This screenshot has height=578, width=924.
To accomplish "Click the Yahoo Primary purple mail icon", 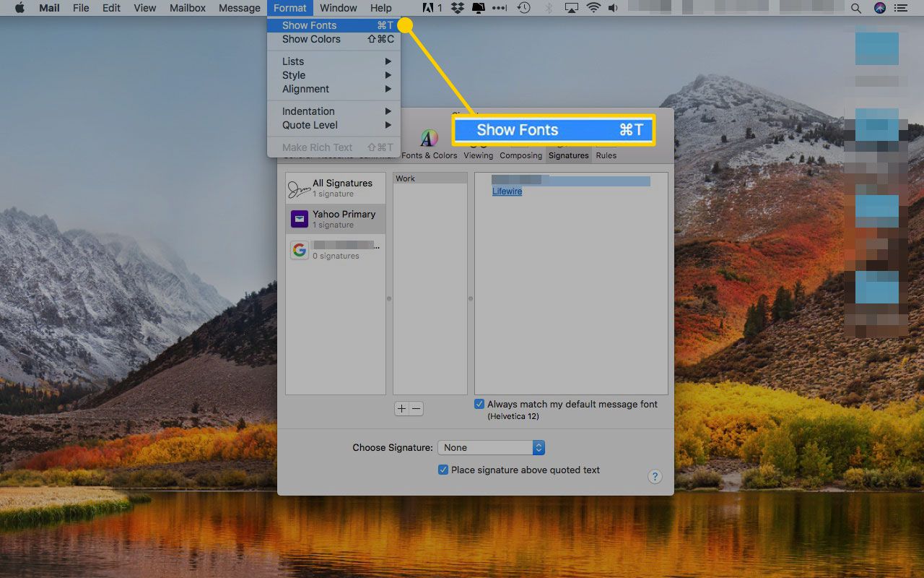I will point(300,220).
